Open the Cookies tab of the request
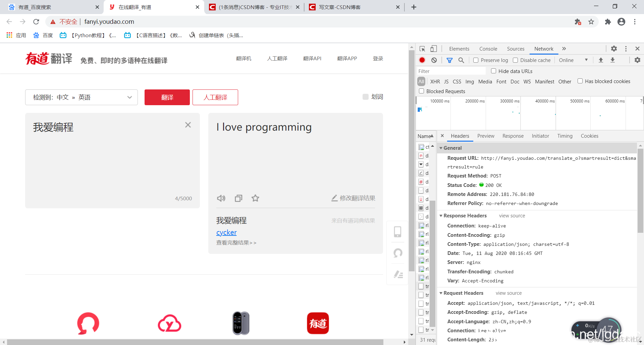This screenshot has width=644, height=345. [589, 136]
